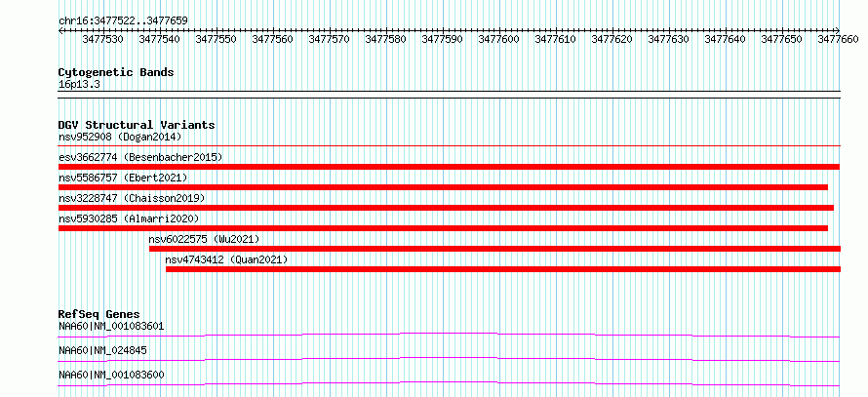Click the DGV Structural Variants heading
The height and width of the screenshot is (397, 868).
(x=137, y=125)
